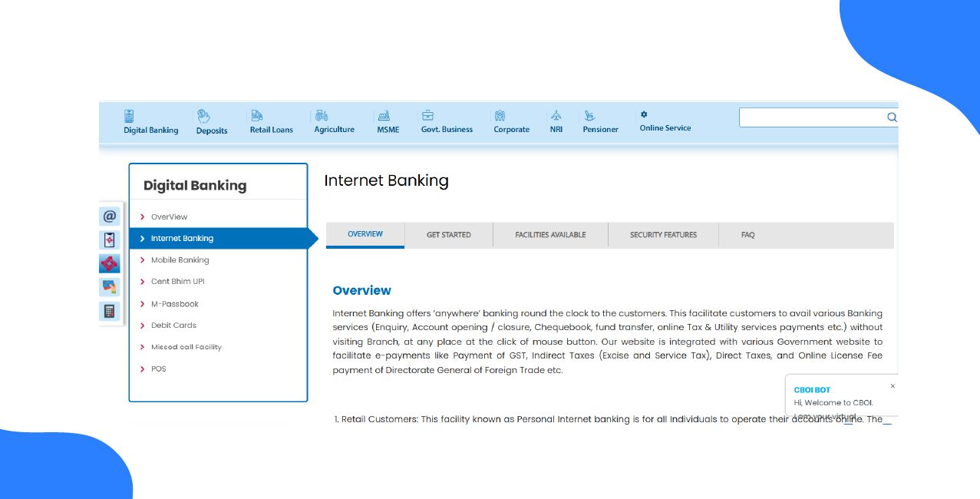Open the Retail Loans menu
This screenshot has width=980, height=499.
(x=271, y=130)
